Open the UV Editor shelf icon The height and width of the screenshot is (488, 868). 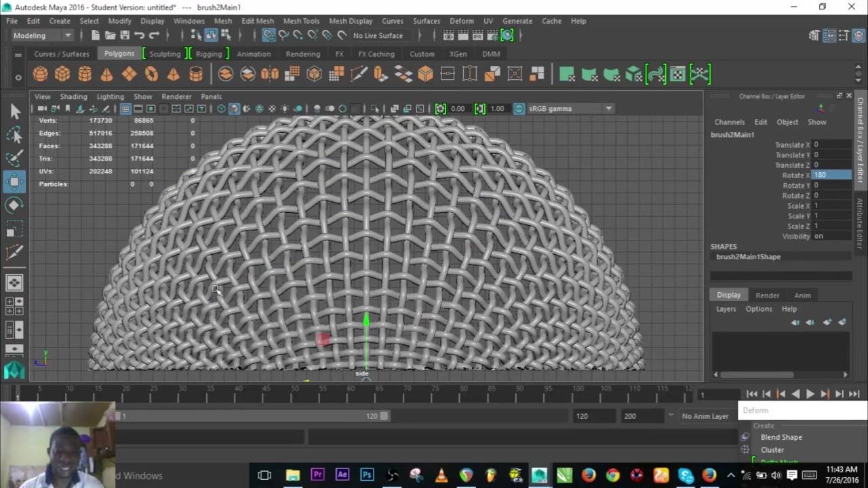tap(677, 74)
